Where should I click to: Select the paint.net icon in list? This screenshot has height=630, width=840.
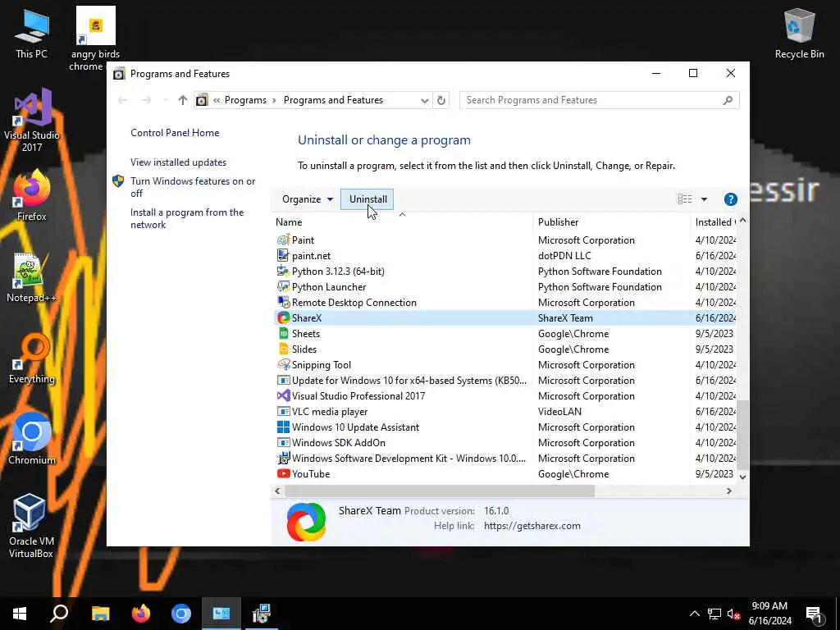283,256
